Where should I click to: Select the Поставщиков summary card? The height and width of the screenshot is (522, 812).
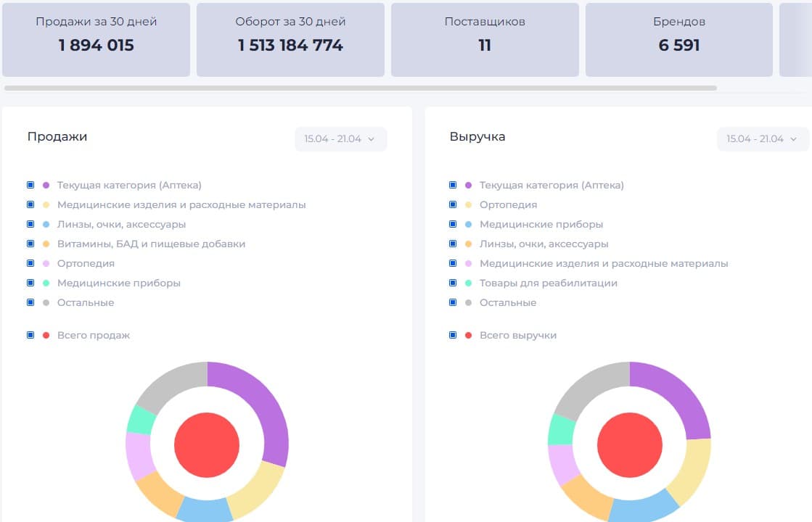click(x=485, y=40)
